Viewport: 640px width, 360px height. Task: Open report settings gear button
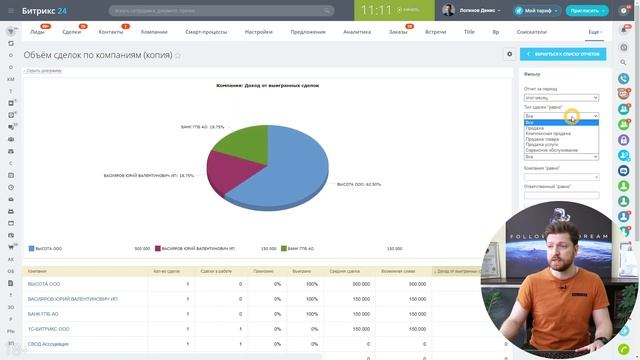[509, 54]
